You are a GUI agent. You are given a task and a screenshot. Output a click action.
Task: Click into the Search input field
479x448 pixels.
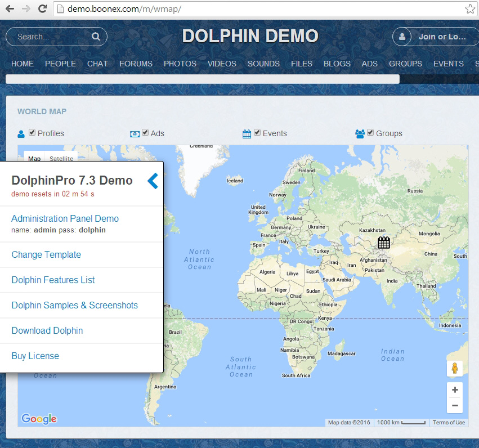point(51,37)
